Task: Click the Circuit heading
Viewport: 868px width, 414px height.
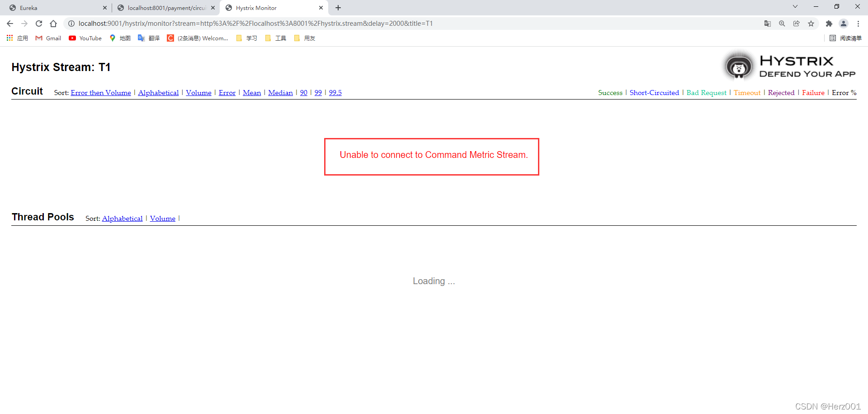Action: [27, 91]
